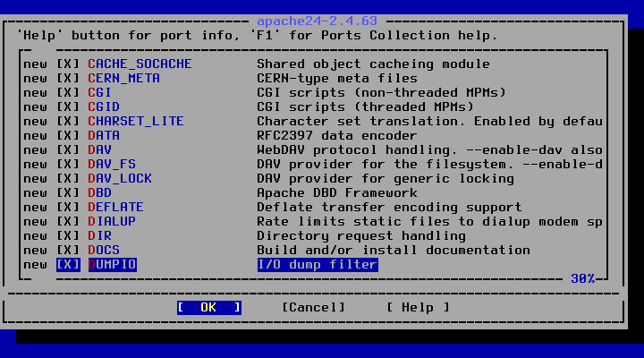Uncheck the DATA option checkbox

[x=68, y=136]
